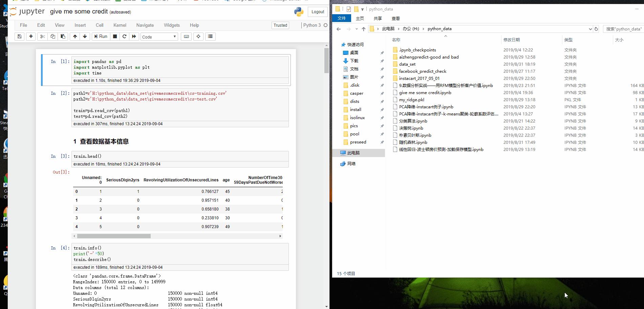Switch to the 共享 ribbon tab

point(378,18)
